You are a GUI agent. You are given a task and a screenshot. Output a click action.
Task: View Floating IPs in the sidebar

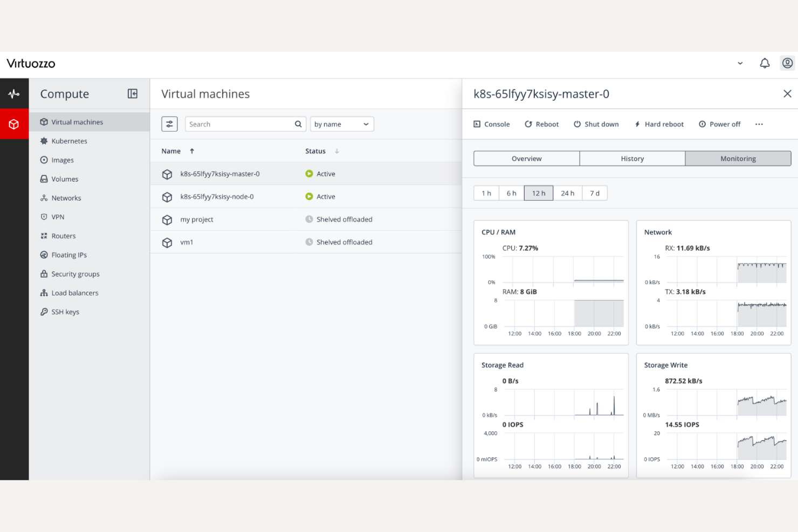coord(69,254)
